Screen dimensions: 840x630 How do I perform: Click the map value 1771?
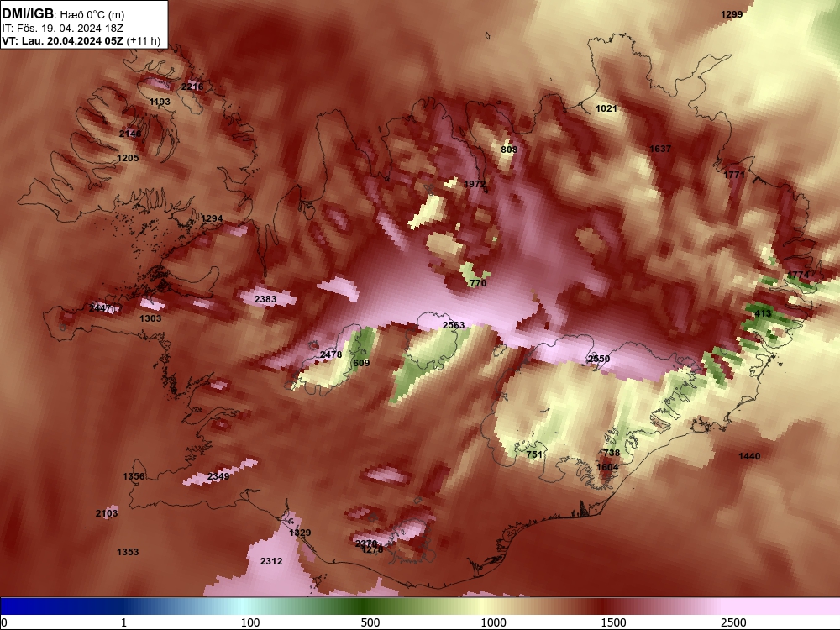tap(734, 175)
